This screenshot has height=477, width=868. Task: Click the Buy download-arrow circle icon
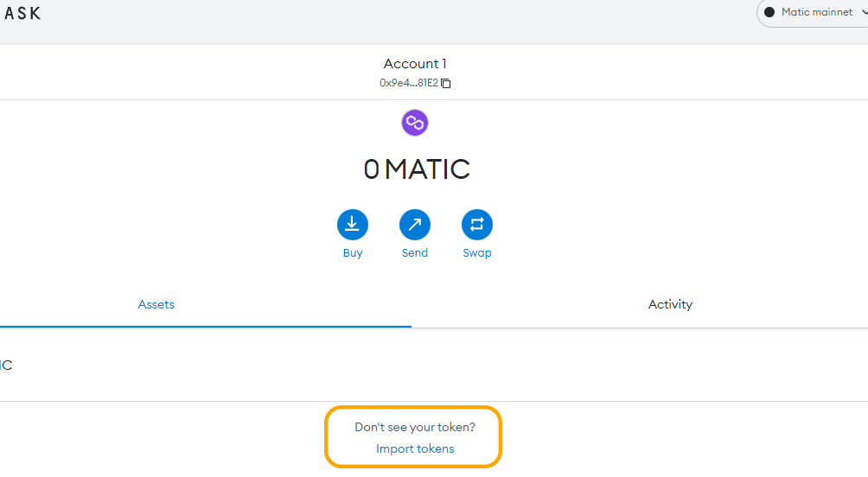(353, 225)
